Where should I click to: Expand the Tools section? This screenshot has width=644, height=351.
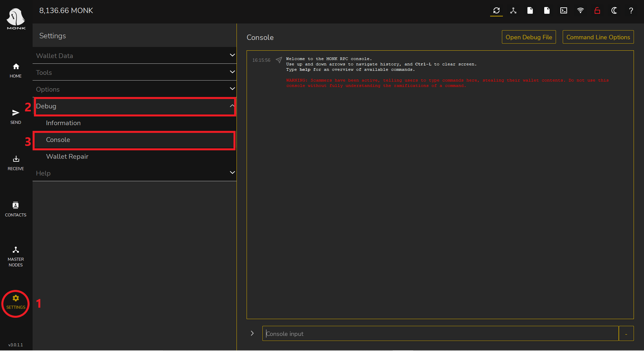[x=134, y=72]
